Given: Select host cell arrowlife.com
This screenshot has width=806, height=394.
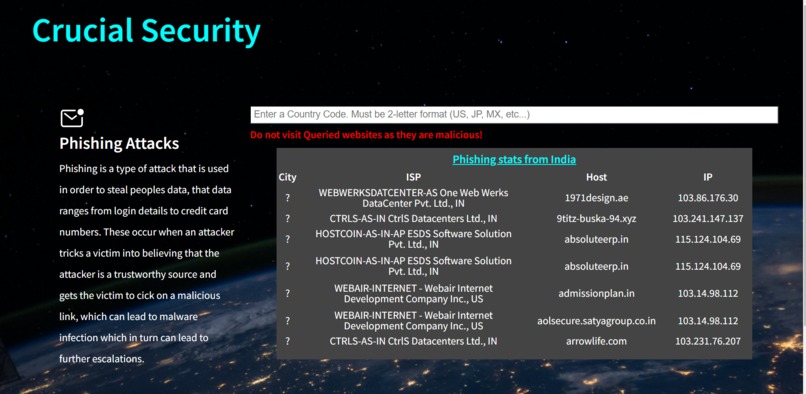Looking at the screenshot, I should (x=596, y=341).
